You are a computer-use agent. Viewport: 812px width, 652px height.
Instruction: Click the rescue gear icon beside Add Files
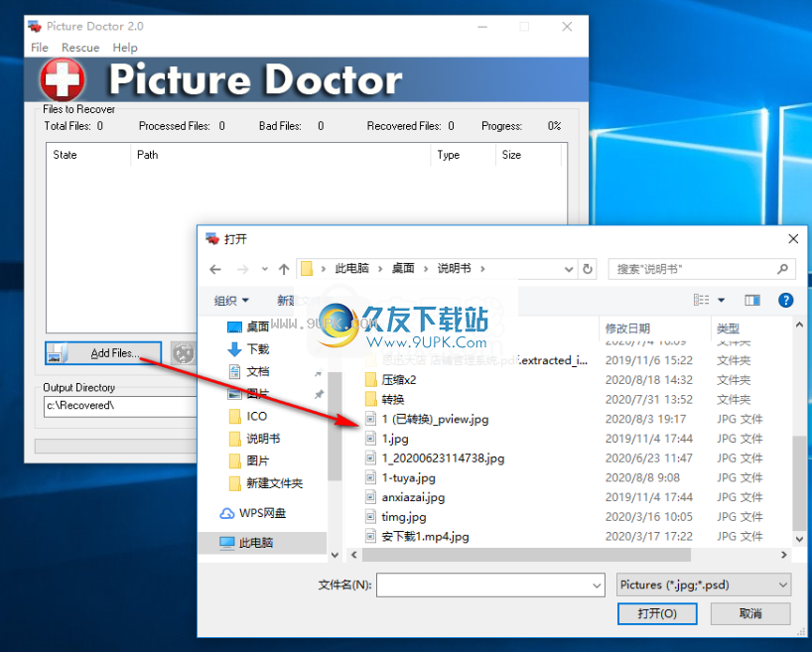[184, 353]
